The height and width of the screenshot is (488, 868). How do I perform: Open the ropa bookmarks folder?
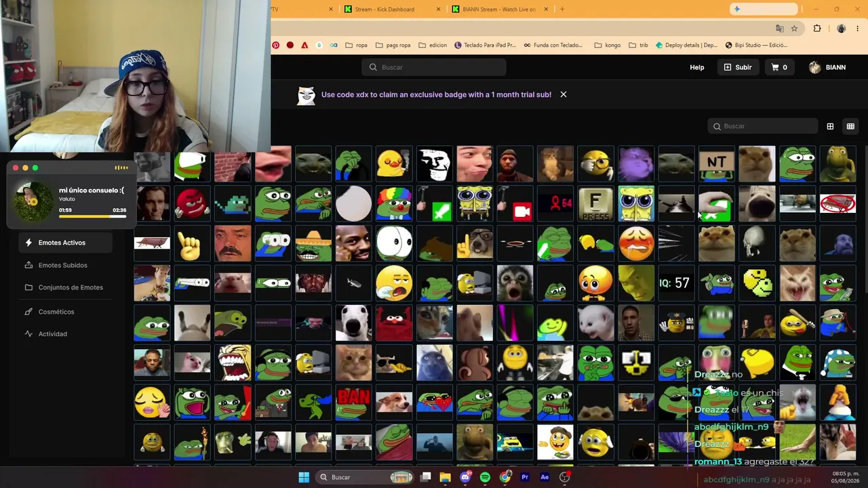click(x=356, y=45)
